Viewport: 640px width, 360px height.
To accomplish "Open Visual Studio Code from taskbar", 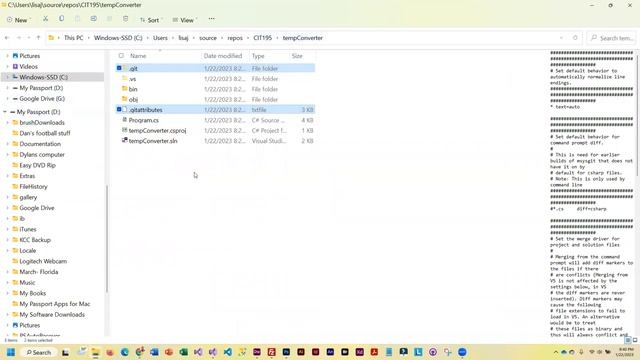I will 227,352.
